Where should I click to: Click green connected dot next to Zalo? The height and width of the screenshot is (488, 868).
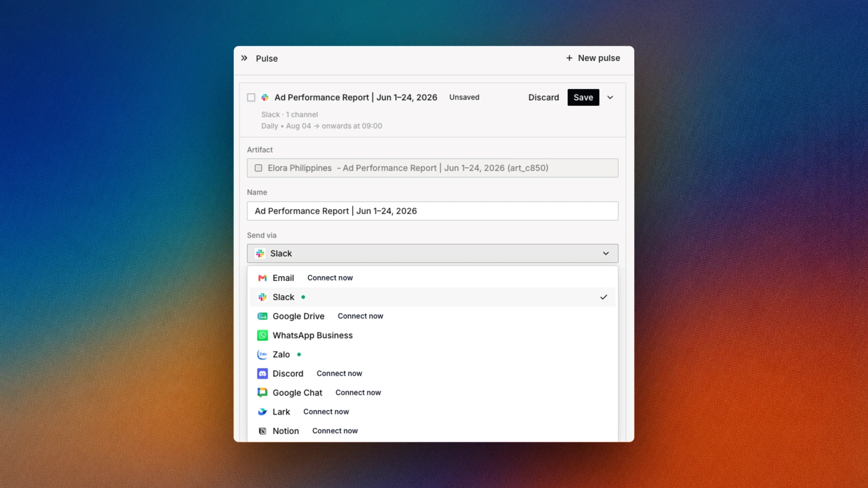(x=299, y=355)
